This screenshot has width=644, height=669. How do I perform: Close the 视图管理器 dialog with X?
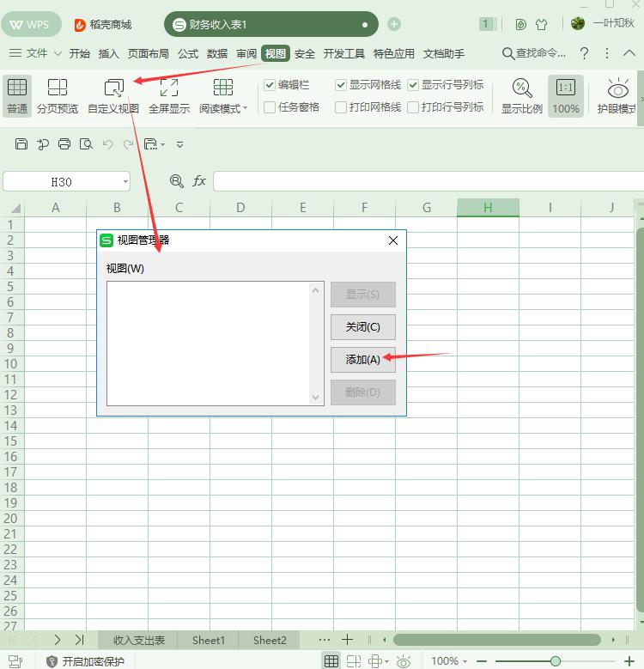click(393, 240)
